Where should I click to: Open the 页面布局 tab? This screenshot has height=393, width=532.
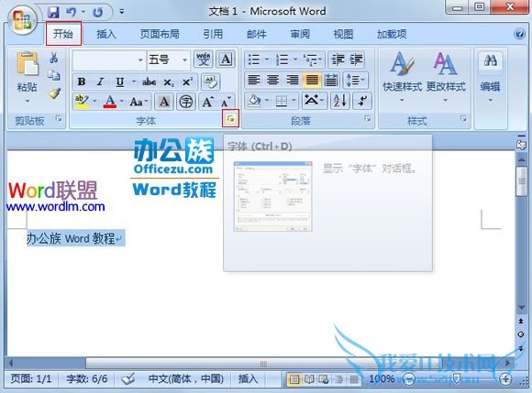point(160,34)
